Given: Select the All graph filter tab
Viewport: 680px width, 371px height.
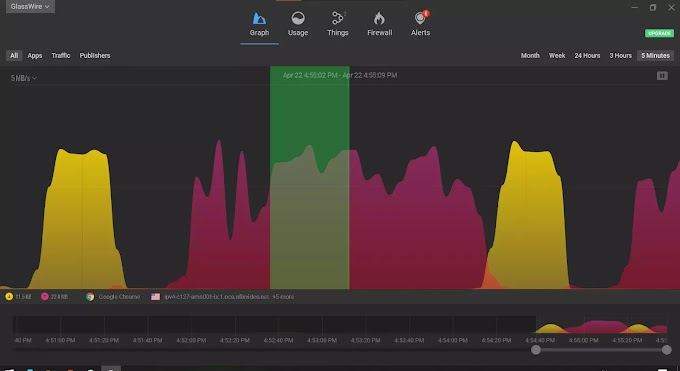Looking at the screenshot, I should 14,56.
